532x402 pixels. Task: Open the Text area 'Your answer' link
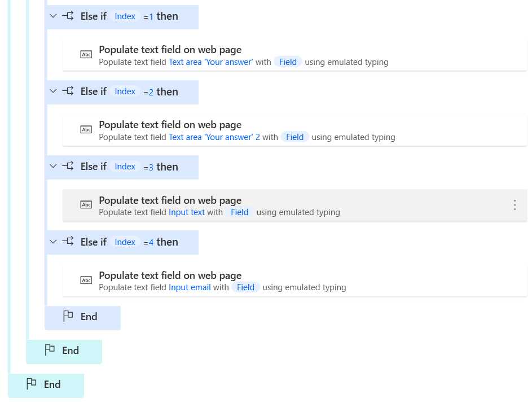pyautogui.click(x=210, y=62)
